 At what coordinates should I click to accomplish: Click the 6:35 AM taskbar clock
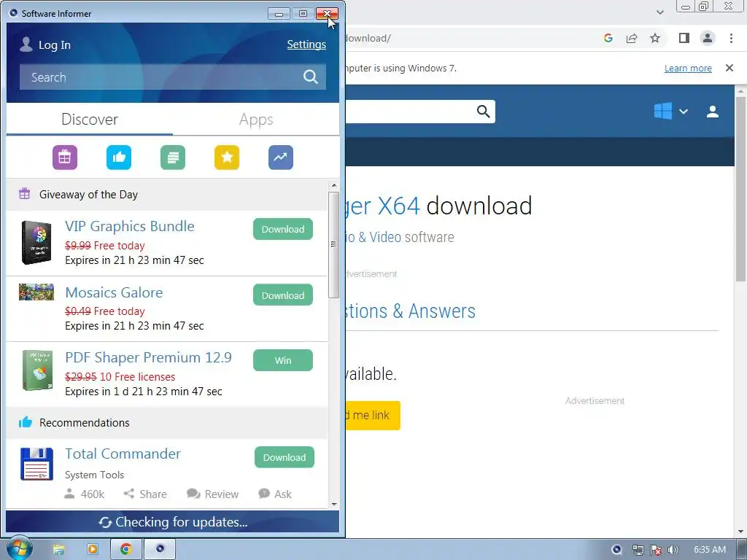tap(710, 550)
